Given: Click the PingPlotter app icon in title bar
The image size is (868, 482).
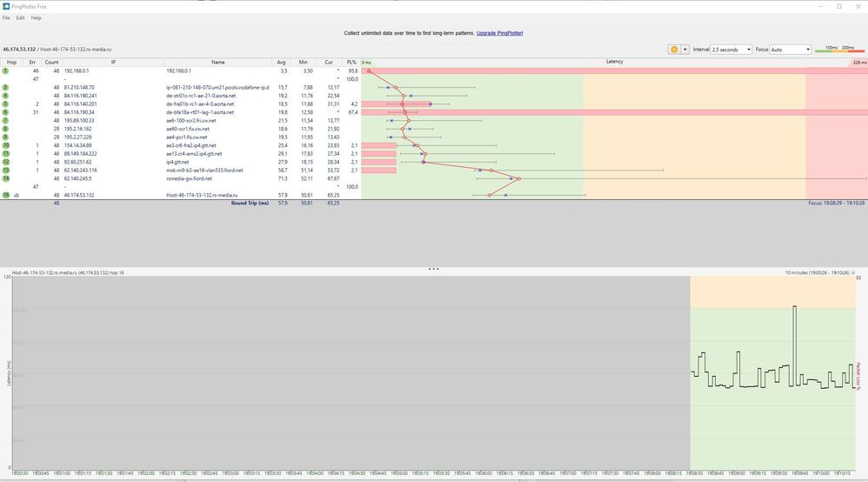Looking at the screenshot, I should 6,6.
